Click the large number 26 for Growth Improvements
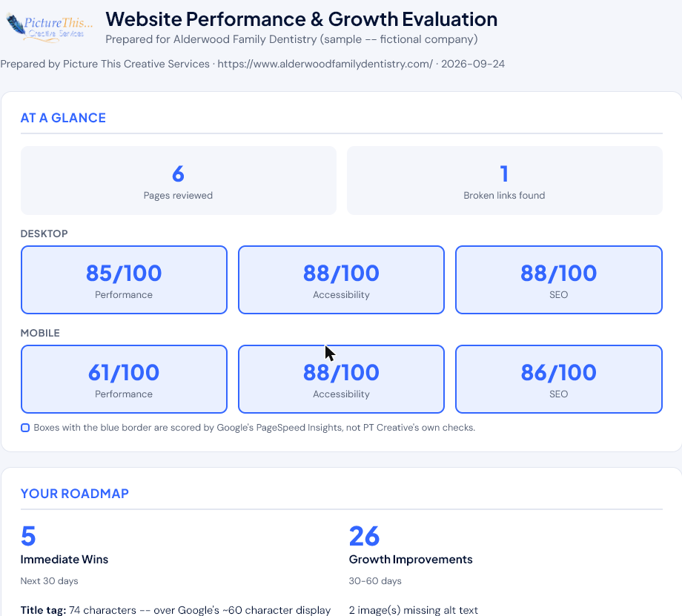Image resolution: width=682 pixels, height=616 pixels. pos(365,536)
